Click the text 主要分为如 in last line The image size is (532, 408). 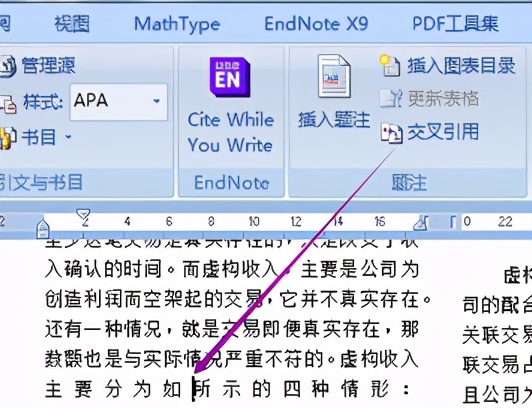[x=113, y=389]
